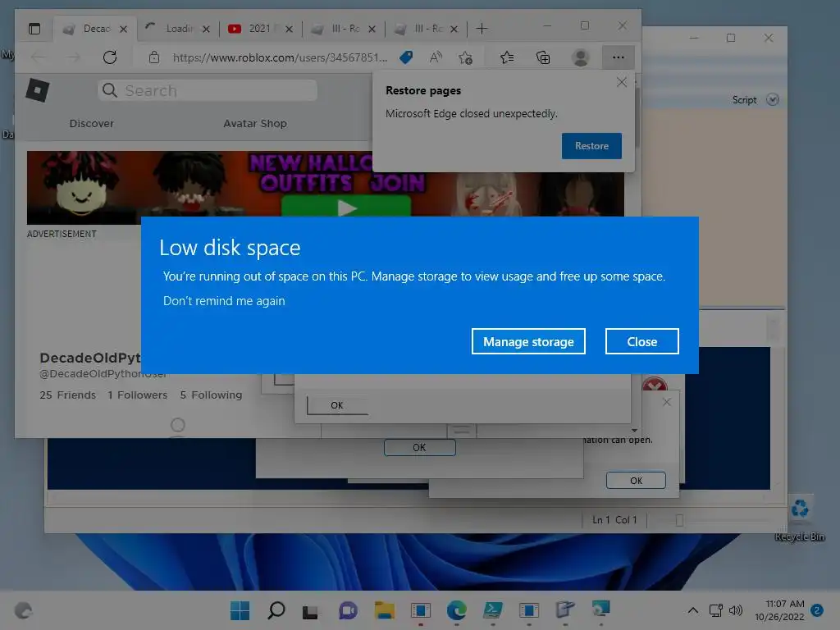The height and width of the screenshot is (630, 840).
Task: Refresh the Roblox page
Action: (x=110, y=57)
